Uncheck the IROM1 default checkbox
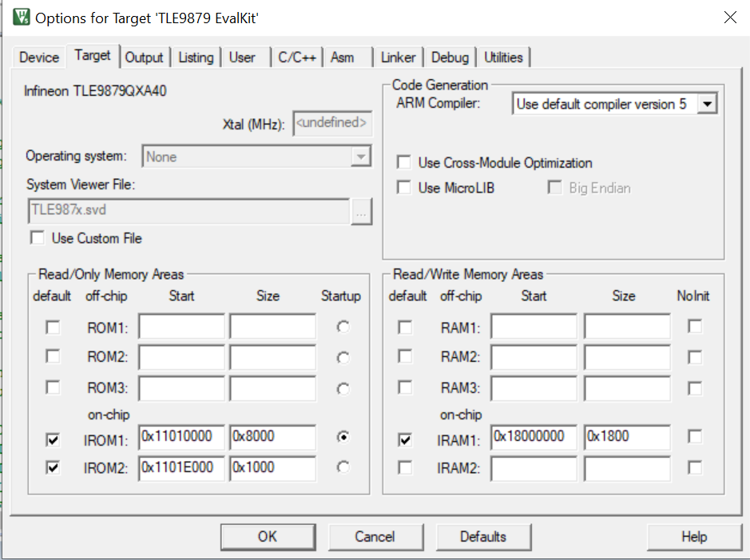The height and width of the screenshot is (560, 750). click(x=52, y=439)
